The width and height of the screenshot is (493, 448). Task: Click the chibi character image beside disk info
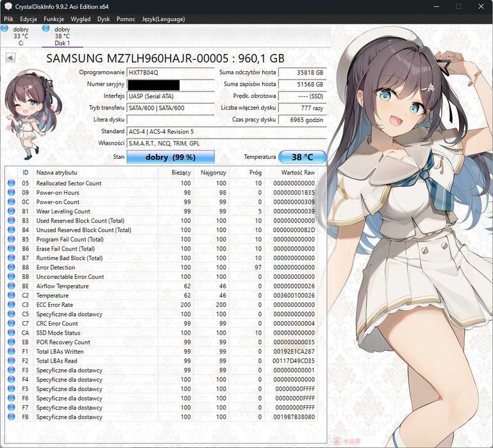tap(33, 115)
